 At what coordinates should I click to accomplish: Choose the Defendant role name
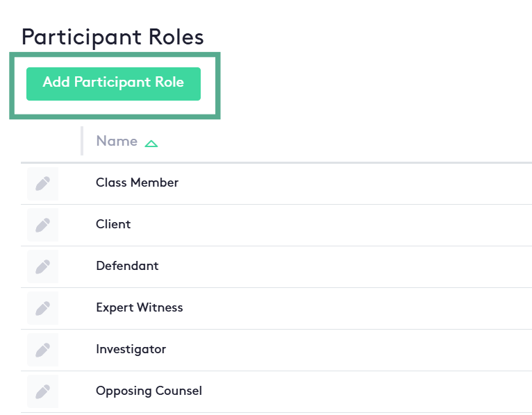coord(127,266)
